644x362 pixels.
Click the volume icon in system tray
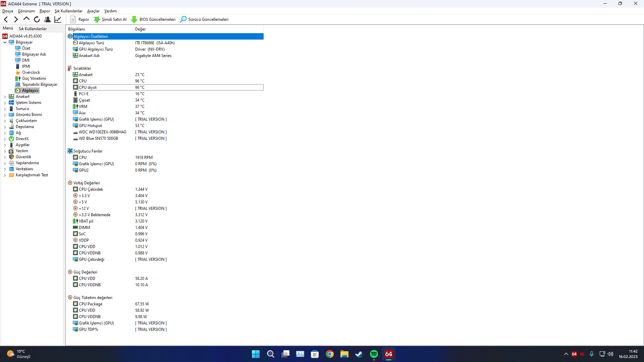610,354
